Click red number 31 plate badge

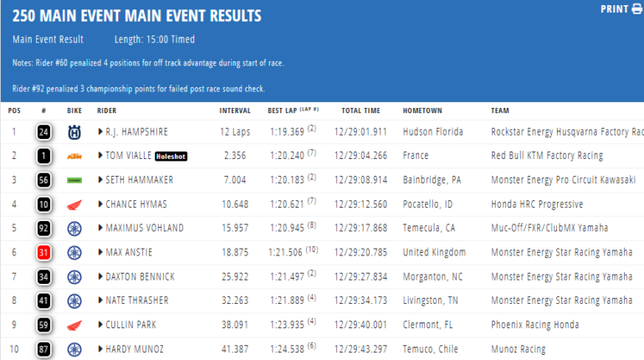(x=43, y=253)
